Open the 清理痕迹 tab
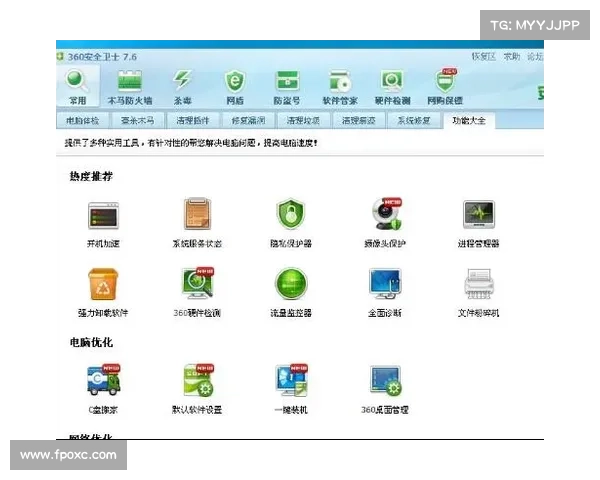This screenshot has height=480, width=600. 359,121
